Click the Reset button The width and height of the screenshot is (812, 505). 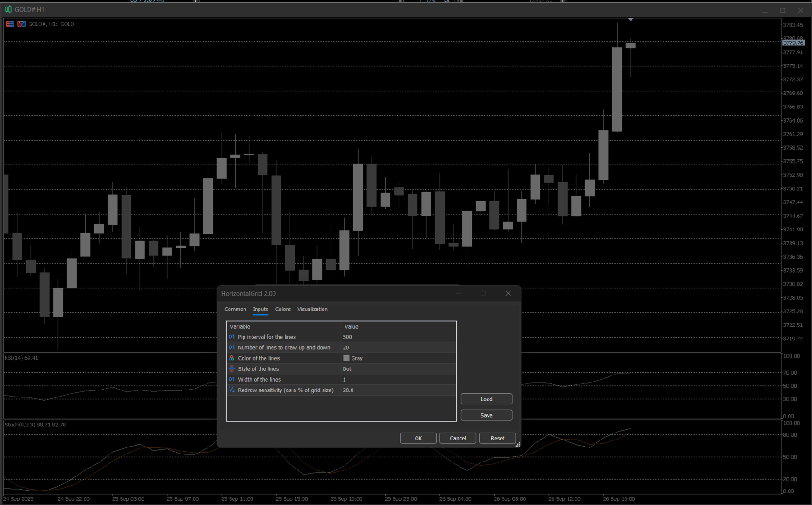point(497,438)
